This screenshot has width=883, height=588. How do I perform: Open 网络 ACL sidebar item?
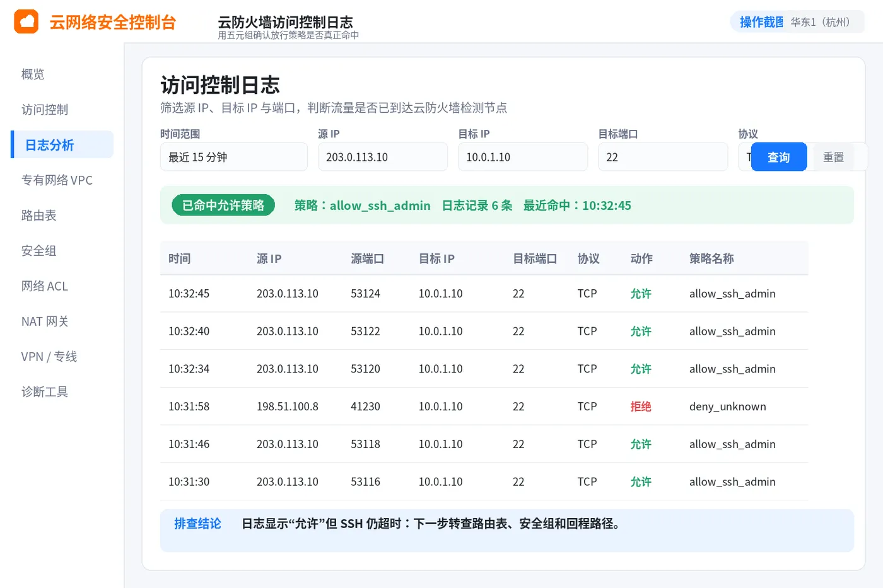[x=45, y=286]
